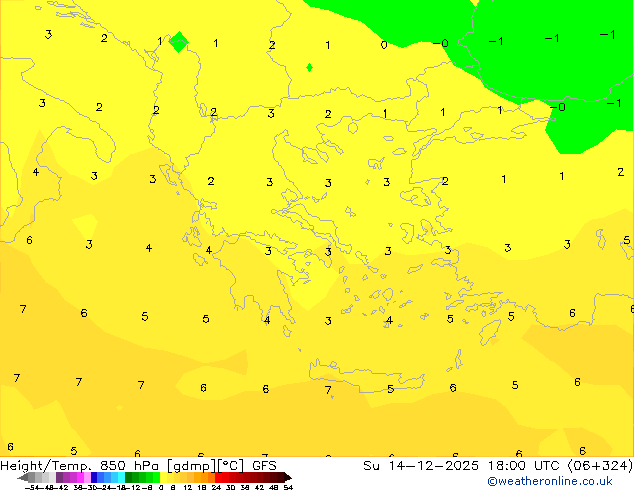634x490 pixels.
Task: Click the cyan swatch in the temperature legend
Action: [121, 477]
